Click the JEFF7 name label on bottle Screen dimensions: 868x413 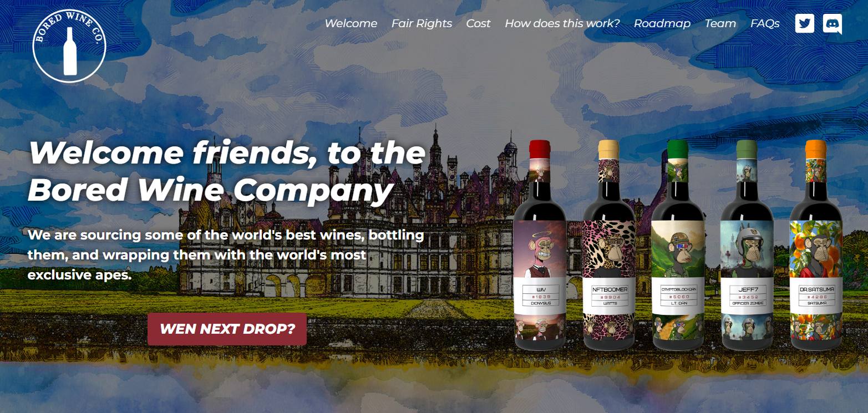point(747,289)
